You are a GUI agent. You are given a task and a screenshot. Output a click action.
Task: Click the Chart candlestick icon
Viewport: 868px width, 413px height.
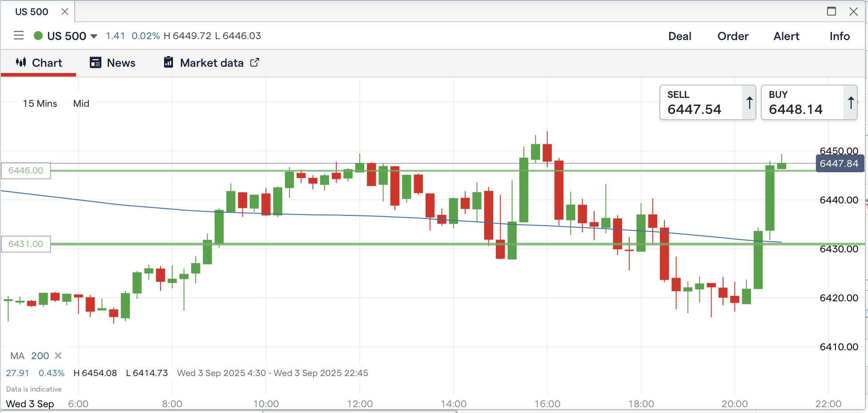point(21,62)
